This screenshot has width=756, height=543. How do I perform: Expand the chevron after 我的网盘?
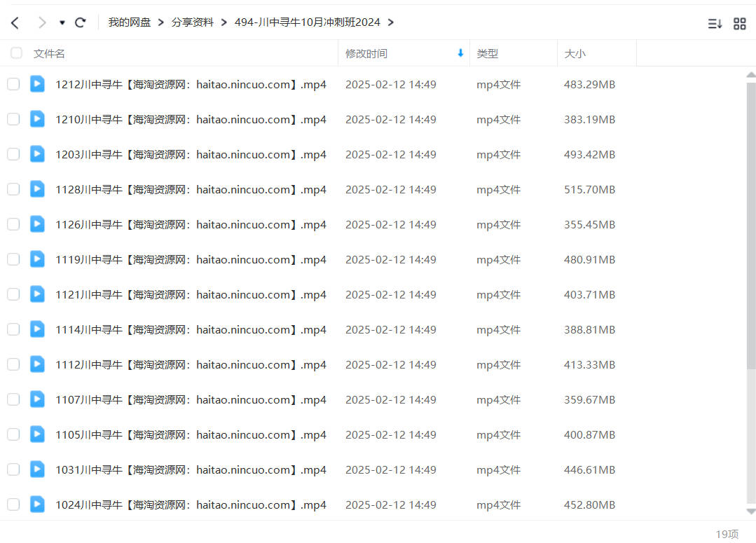[x=161, y=22]
